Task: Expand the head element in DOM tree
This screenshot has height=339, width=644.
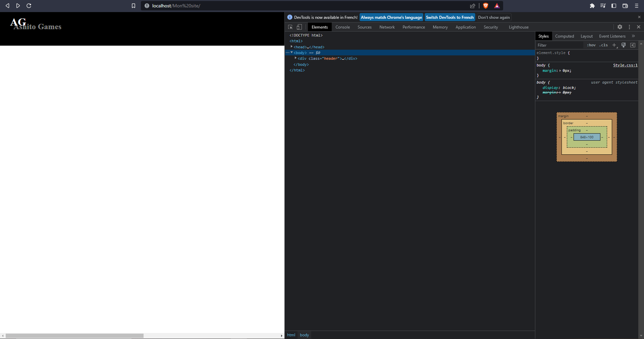Action: 292,47
